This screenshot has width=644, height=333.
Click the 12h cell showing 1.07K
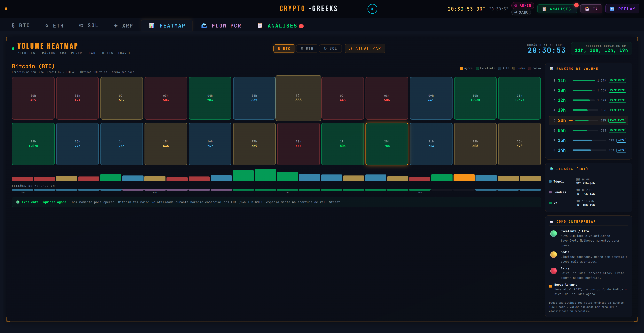33,144
